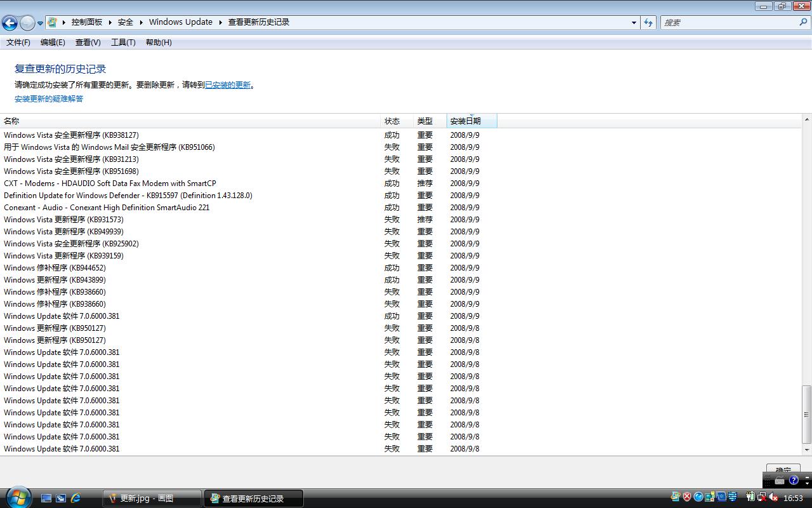This screenshot has width=812, height=508.
Task: Click the muted volume speaker tray icon
Action: [x=773, y=497]
